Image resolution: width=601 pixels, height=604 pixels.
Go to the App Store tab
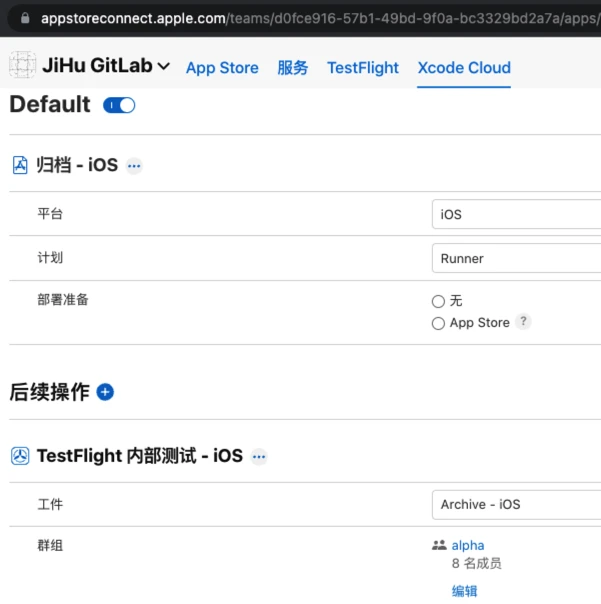pos(222,68)
